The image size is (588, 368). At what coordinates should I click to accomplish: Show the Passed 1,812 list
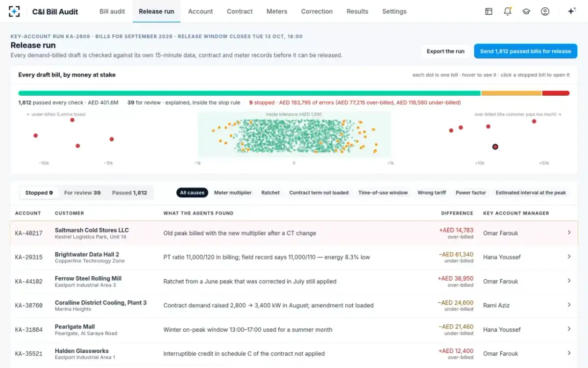coord(129,193)
